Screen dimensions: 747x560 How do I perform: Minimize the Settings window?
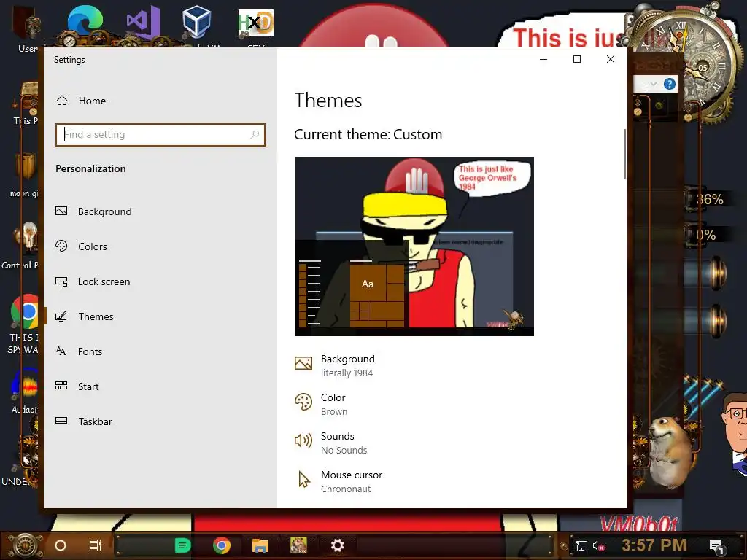pos(543,59)
